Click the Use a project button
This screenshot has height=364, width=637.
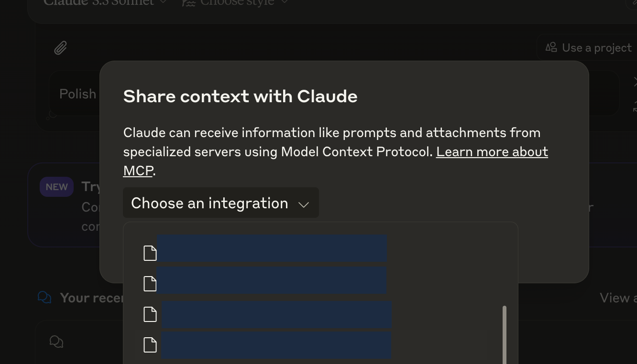pos(590,48)
